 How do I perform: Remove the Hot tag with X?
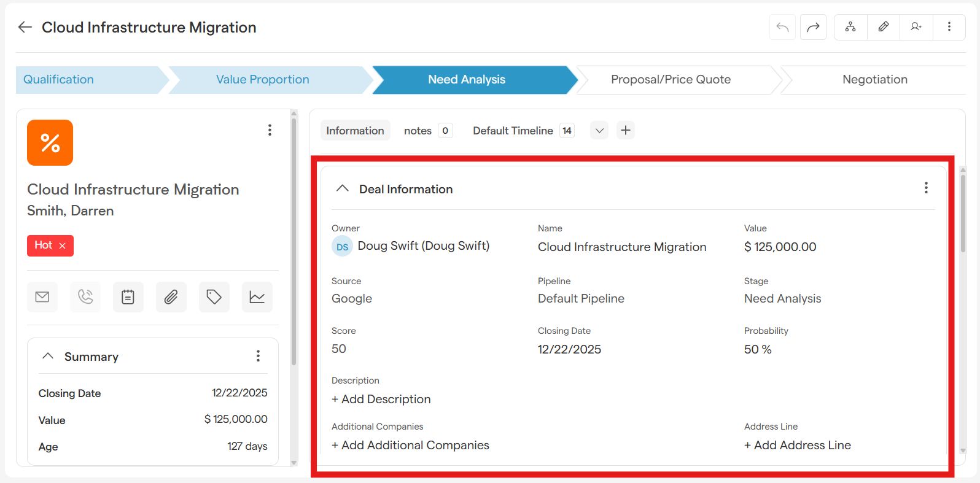62,245
